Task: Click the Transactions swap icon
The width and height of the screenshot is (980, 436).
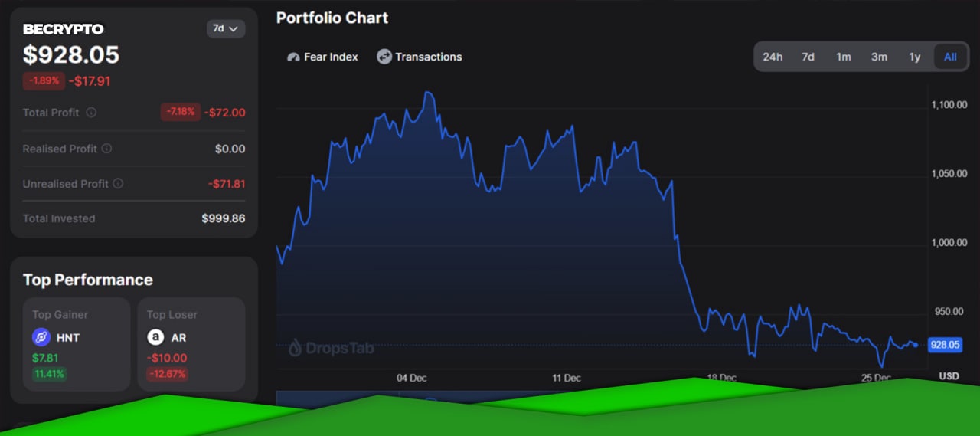Action: coord(384,57)
